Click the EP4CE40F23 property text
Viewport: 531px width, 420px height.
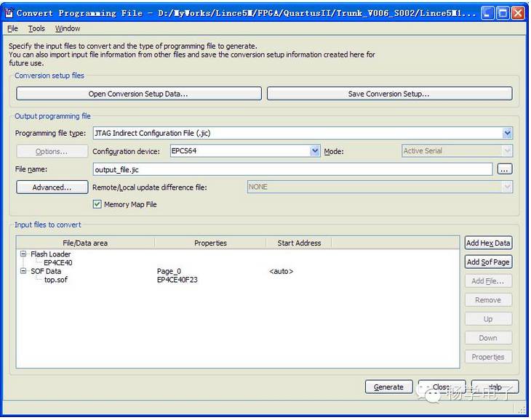(x=177, y=280)
